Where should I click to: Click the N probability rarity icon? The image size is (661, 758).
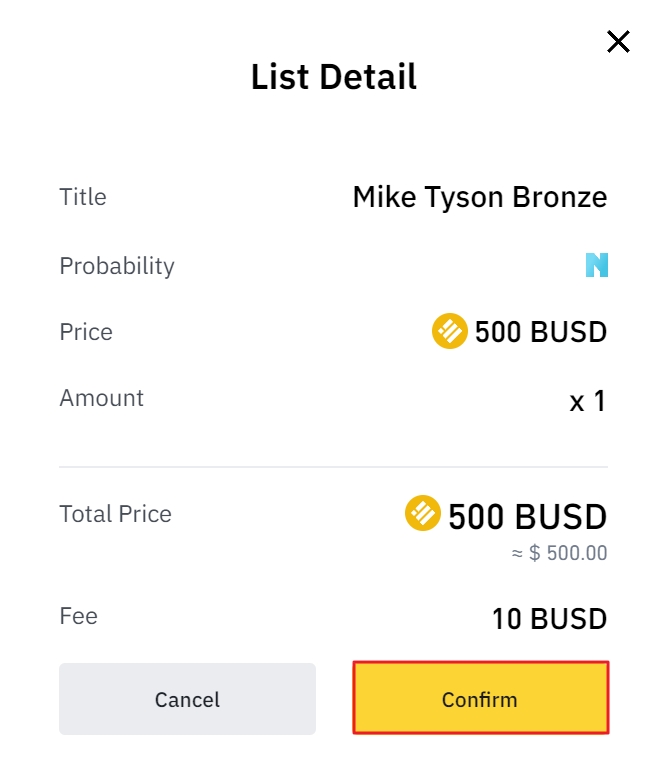(597, 265)
